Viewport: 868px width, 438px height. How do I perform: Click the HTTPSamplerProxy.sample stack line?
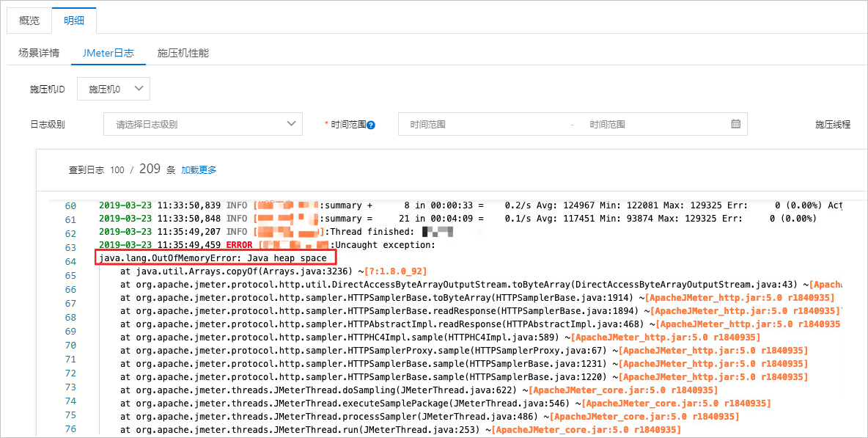pyautogui.click(x=464, y=351)
